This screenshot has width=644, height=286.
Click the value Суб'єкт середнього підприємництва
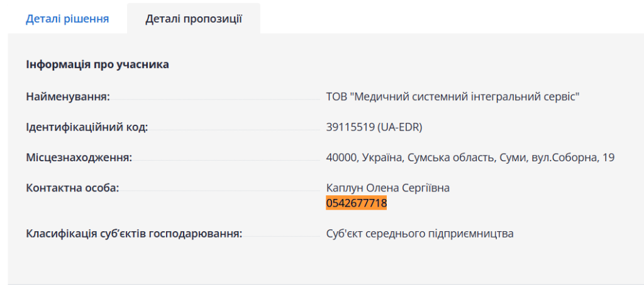click(420, 234)
